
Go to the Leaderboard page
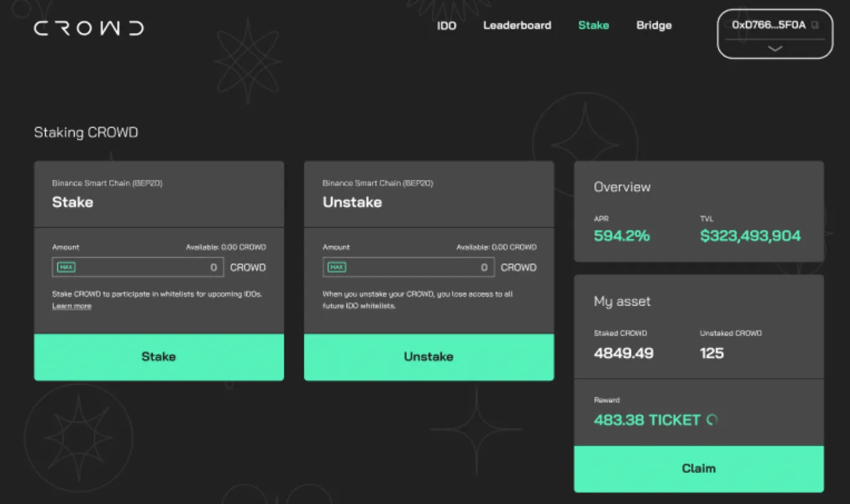[517, 26]
